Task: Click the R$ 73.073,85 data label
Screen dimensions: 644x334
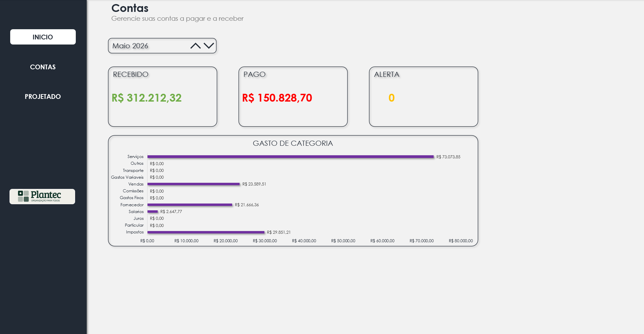Action: click(448, 157)
